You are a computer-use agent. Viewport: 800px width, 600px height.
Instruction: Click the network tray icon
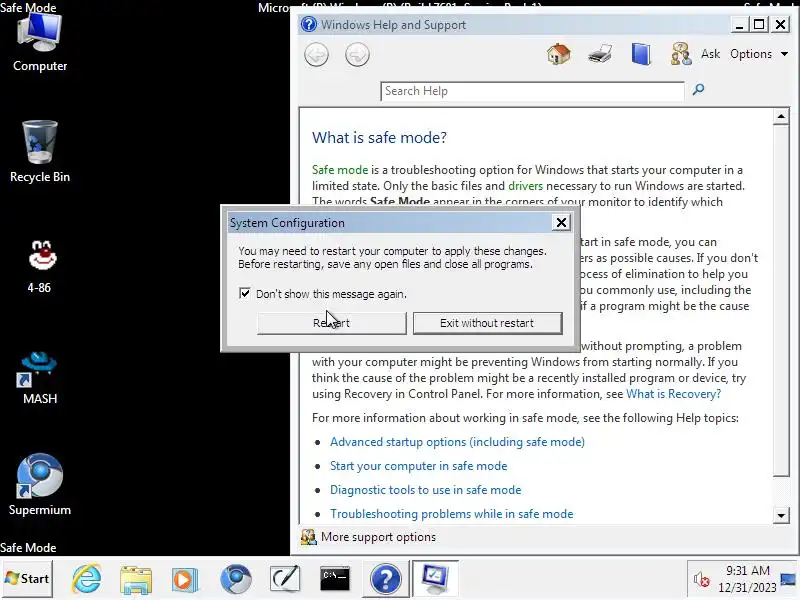click(x=788, y=580)
